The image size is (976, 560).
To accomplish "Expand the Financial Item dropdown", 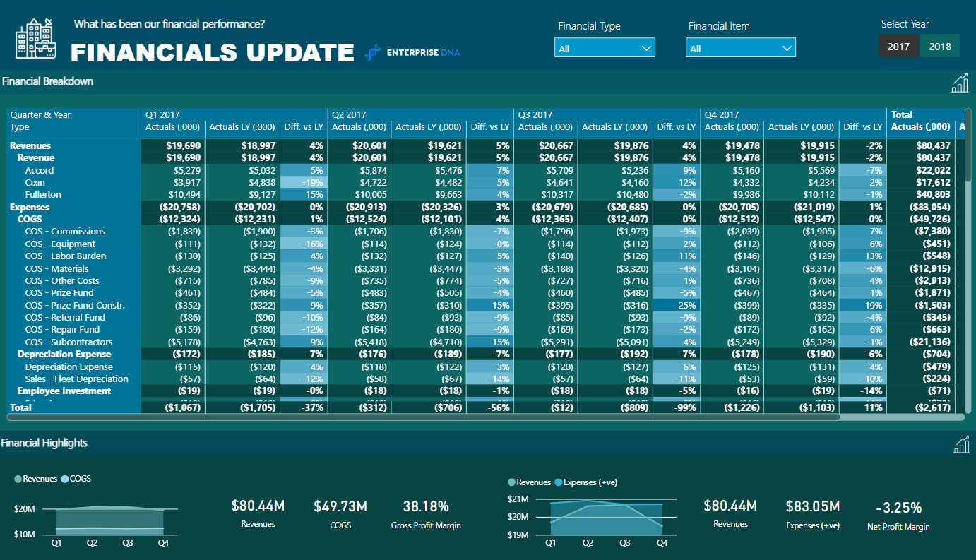I will [740, 48].
